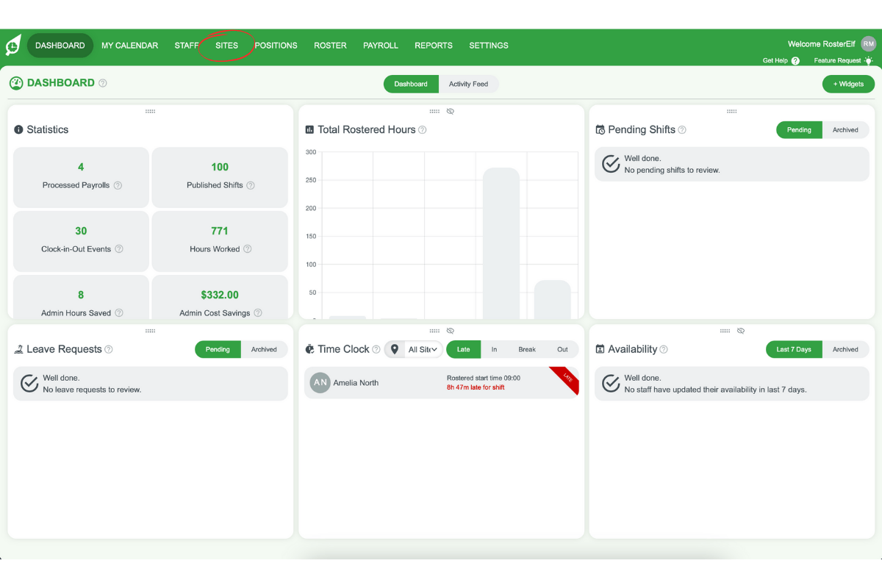Screen dimensions: 882x588
Task: Click the + Widgets button
Action: [848, 84]
